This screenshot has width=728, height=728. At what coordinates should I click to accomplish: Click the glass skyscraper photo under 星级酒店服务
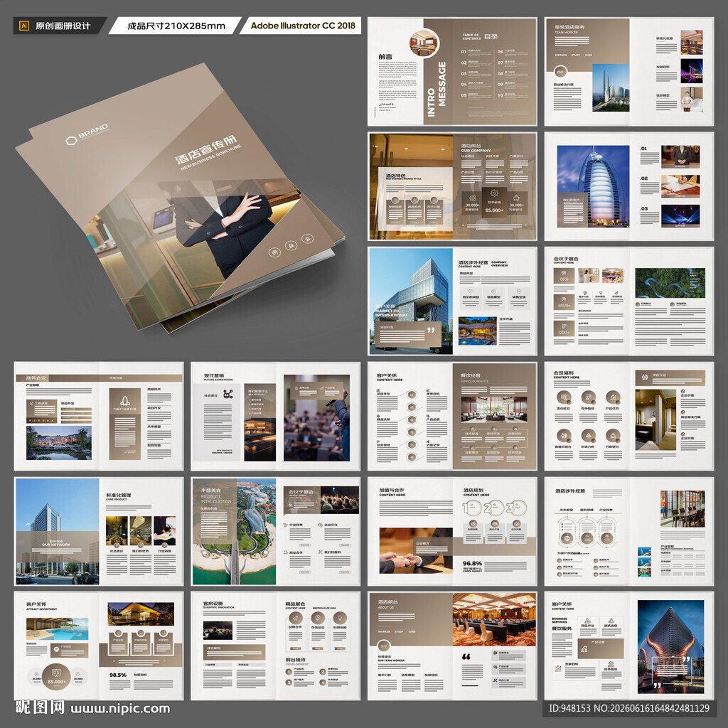[x=611, y=87]
